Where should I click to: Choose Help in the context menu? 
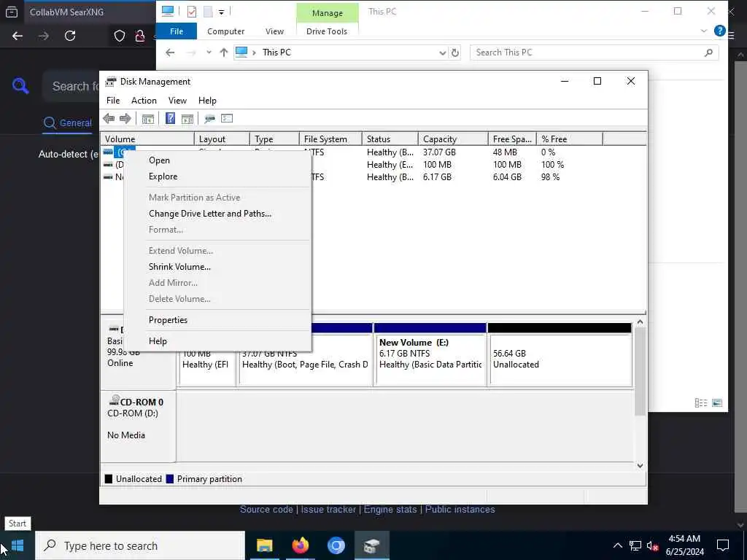pos(158,341)
